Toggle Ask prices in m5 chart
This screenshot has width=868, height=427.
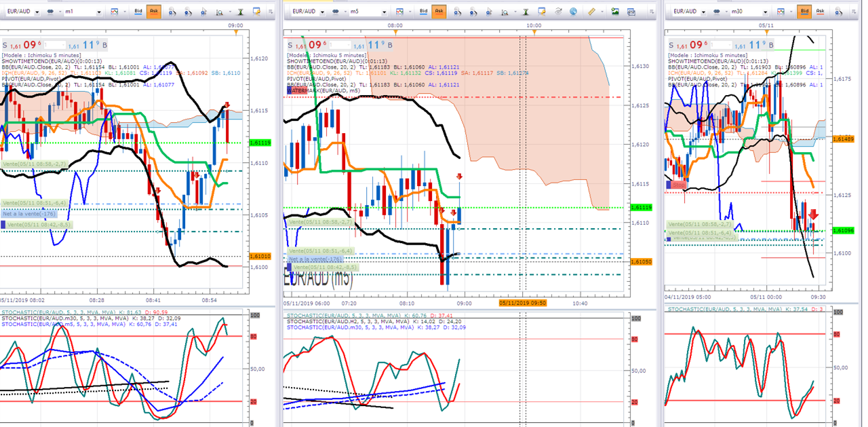(x=439, y=12)
